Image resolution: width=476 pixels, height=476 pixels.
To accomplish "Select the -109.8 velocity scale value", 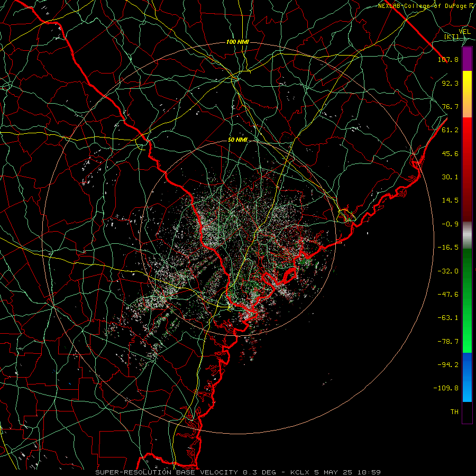I will [x=446, y=388].
